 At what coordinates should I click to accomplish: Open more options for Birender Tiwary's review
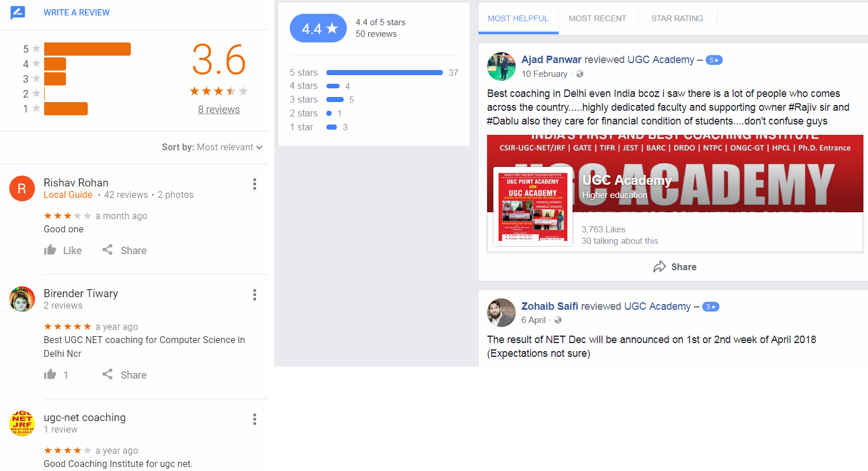click(255, 295)
